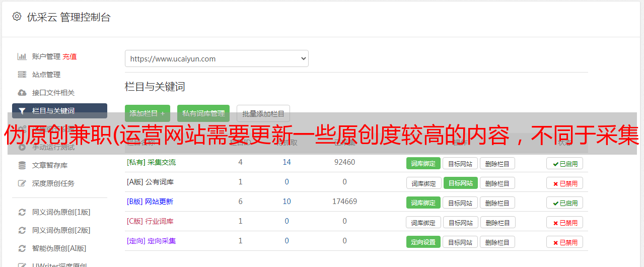Open 深度原创任务 in the sidebar
644x267 pixels.
pos(53,183)
